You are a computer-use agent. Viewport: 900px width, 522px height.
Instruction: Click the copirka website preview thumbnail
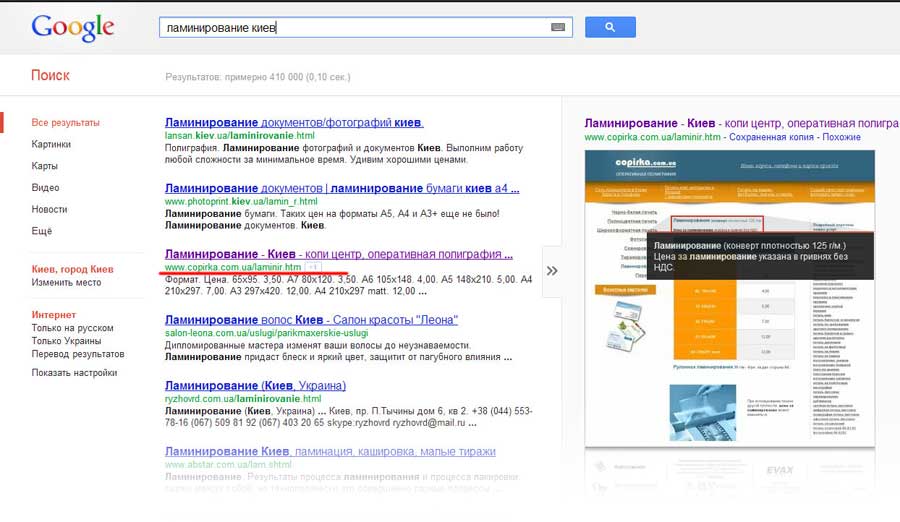coord(730,299)
